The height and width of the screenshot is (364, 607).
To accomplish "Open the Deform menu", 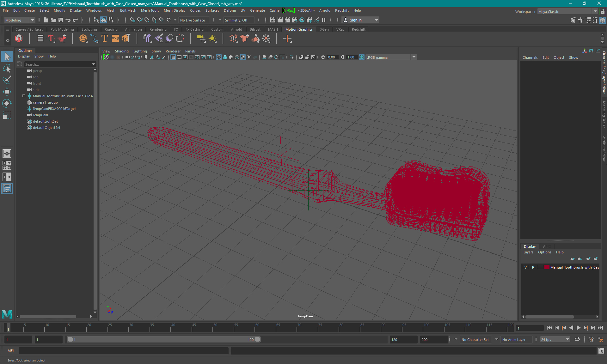I will [x=230, y=10].
